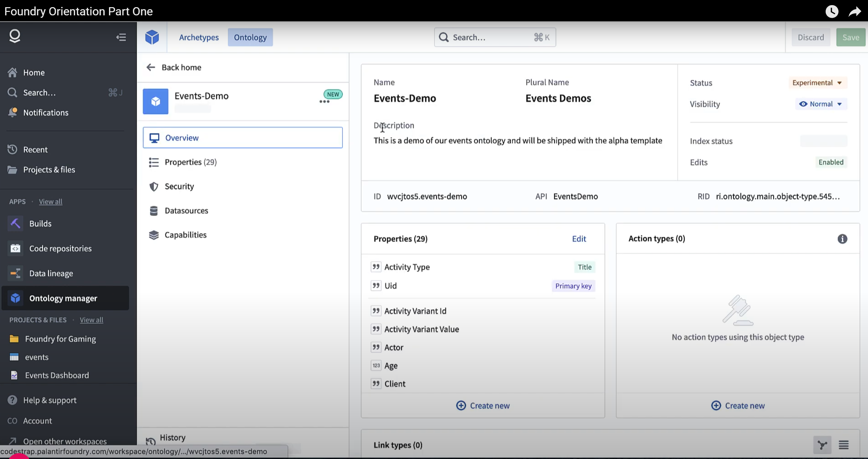Click the Events Demos plural name
Image resolution: width=868 pixels, height=459 pixels.
pos(558,98)
